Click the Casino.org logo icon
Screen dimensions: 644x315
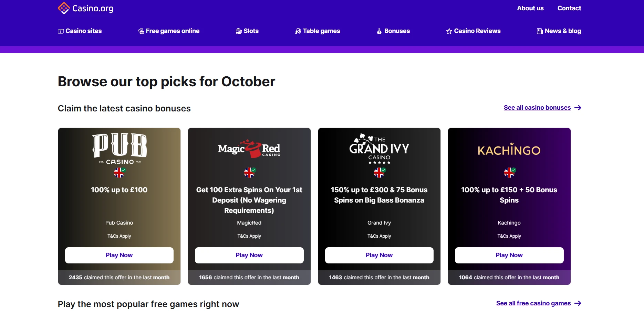tap(64, 8)
